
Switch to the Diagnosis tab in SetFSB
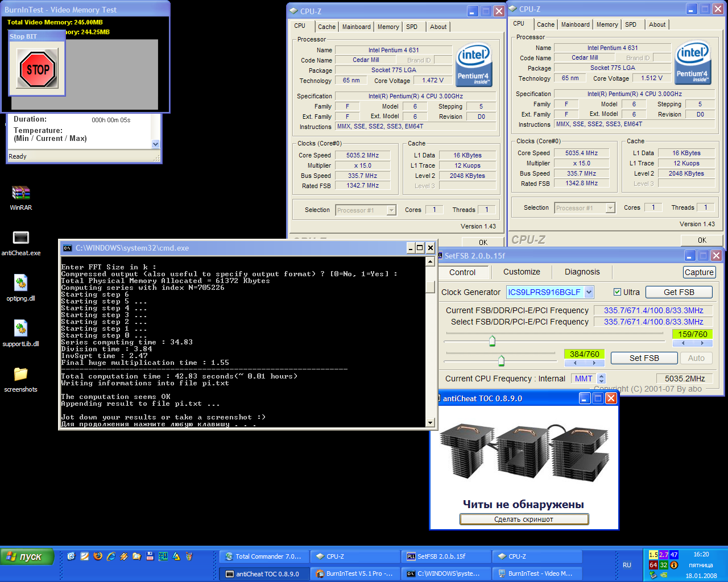click(582, 272)
